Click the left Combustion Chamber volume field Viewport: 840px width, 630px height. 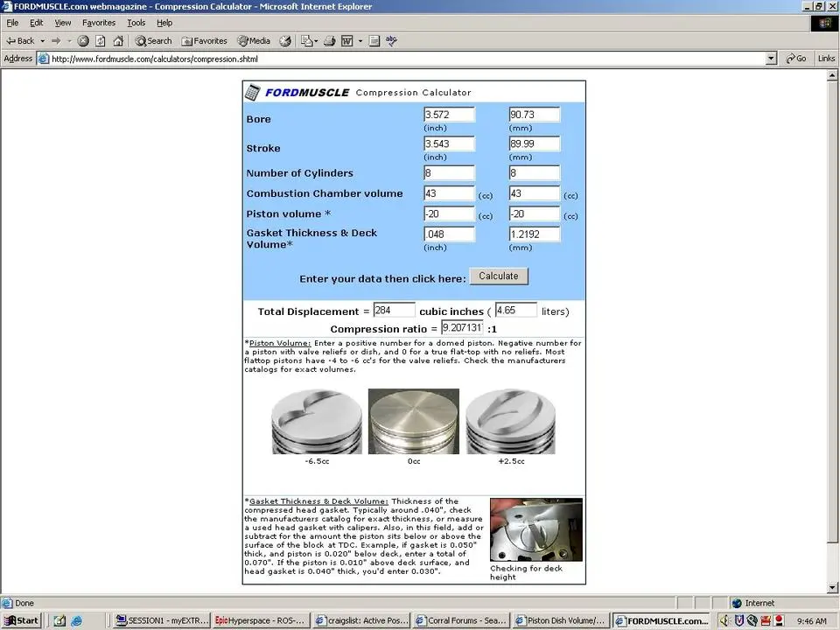tap(449, 193)
